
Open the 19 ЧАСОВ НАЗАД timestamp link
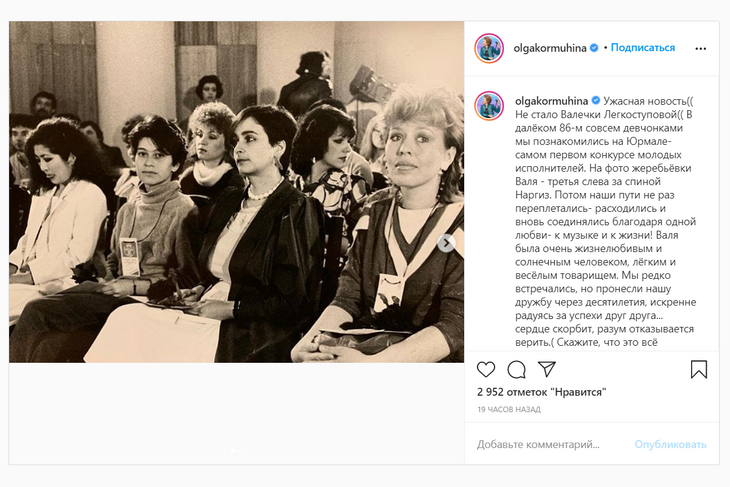point(509,410)
